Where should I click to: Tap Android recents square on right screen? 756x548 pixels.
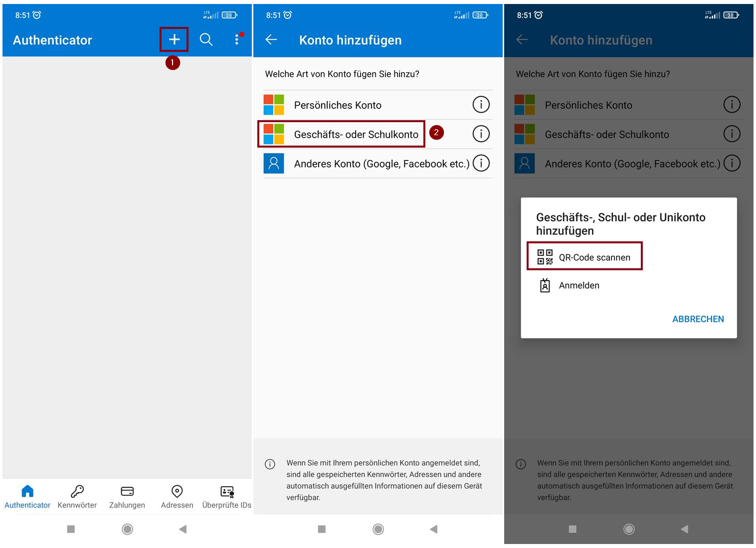(572, 529)
